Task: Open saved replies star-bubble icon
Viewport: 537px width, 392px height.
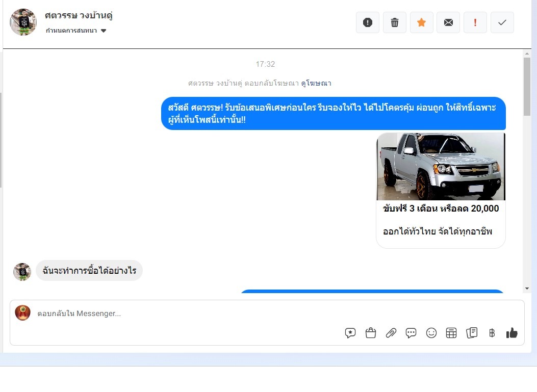Action: point(350,333)
